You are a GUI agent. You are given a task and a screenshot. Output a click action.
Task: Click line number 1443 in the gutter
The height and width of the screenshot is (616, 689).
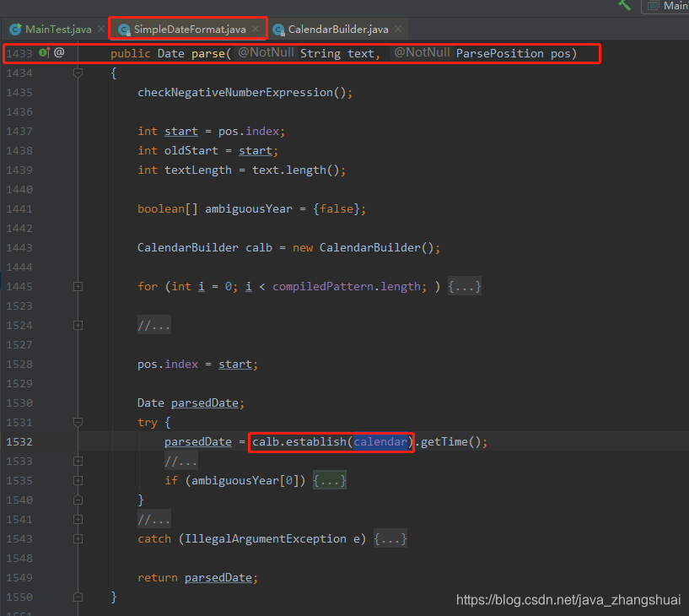(19, 247)
